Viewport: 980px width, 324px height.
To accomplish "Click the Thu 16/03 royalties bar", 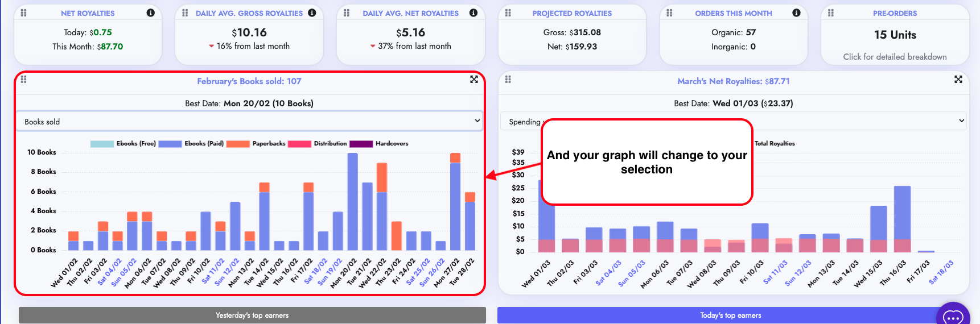I will coord(903,219).
